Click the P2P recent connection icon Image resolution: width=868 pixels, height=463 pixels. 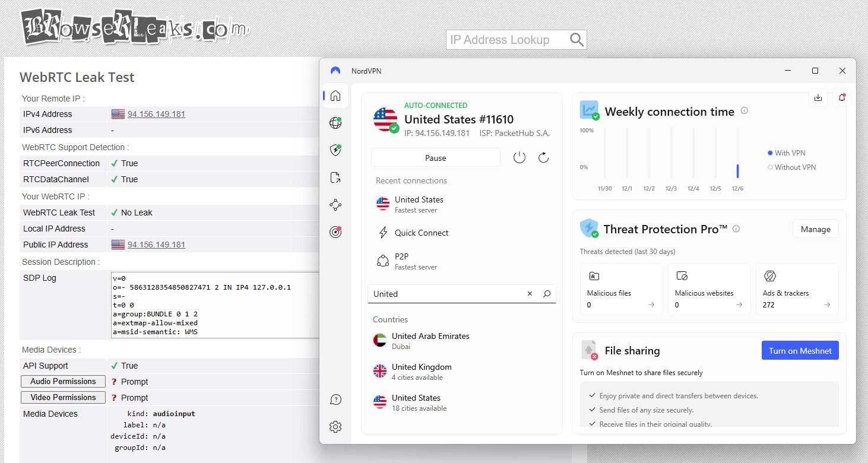coord(383,261)
